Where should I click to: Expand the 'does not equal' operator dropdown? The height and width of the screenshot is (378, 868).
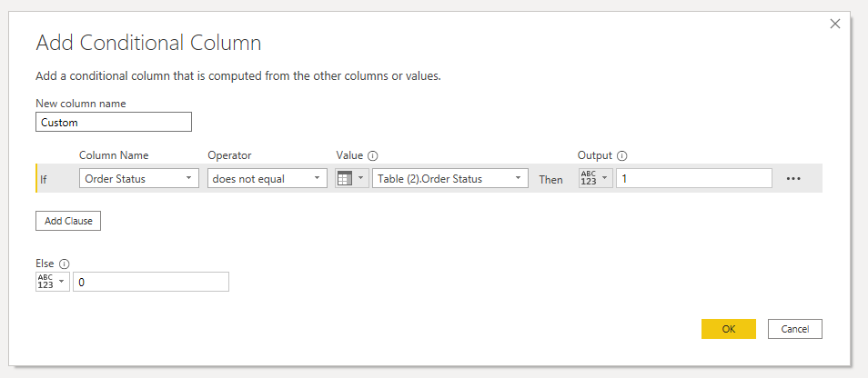(x=267, y=178)
